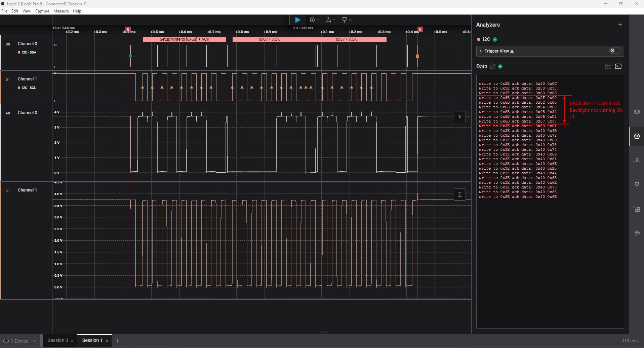Open the Measurements sidebar panel
The image size is (644, 348).
click(x=637, y=161)
